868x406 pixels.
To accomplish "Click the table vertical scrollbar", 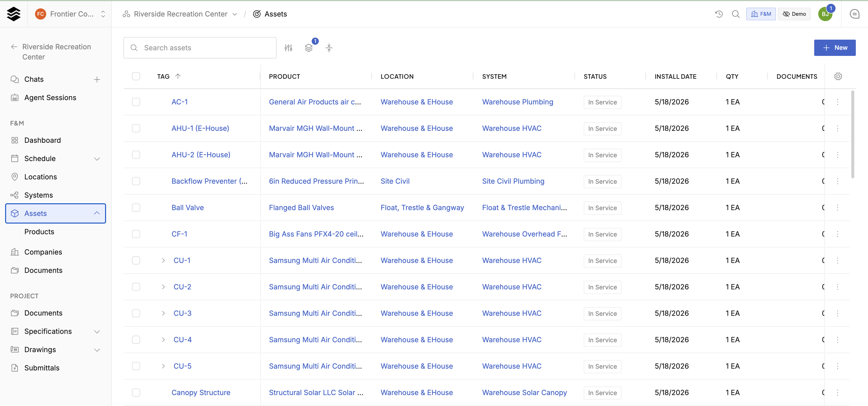I will 853,134.
